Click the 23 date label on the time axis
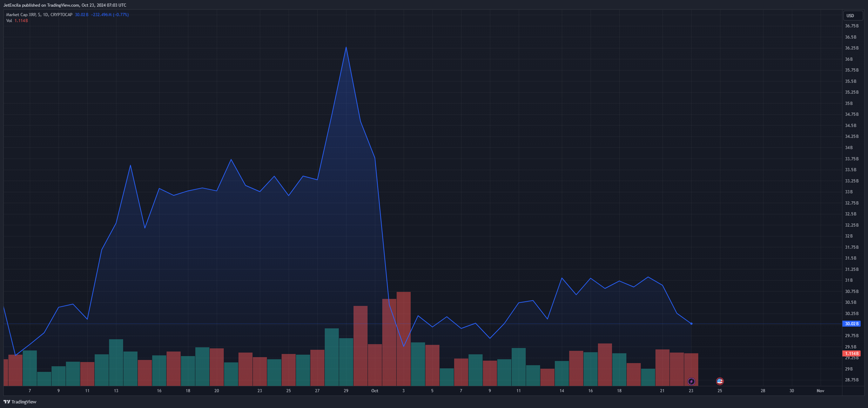868x408 pixels. pos(691,391)
